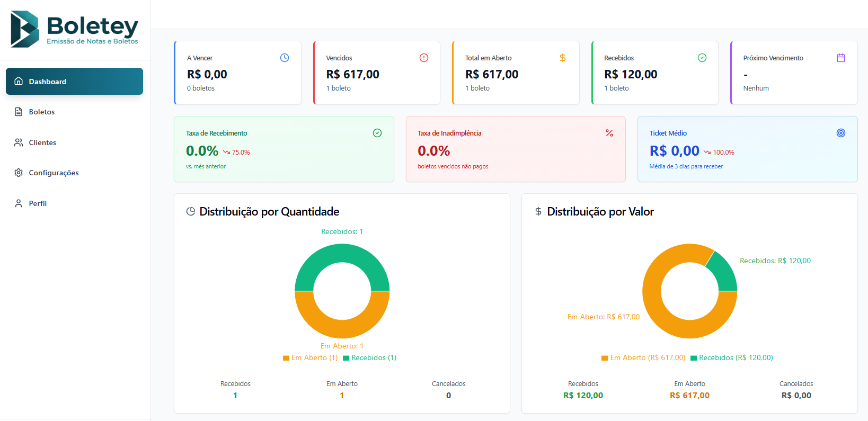Open the Dashboard menu item
The image size is (868, 421).
(x=74, y=82)
